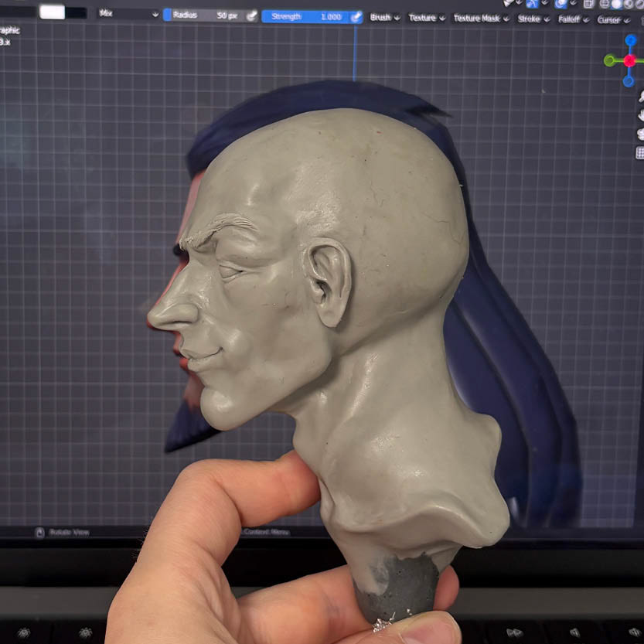Toggle perspective/orthographic grid icon
644x644 pixels.
pyautogui.click(x=640, y=153)
